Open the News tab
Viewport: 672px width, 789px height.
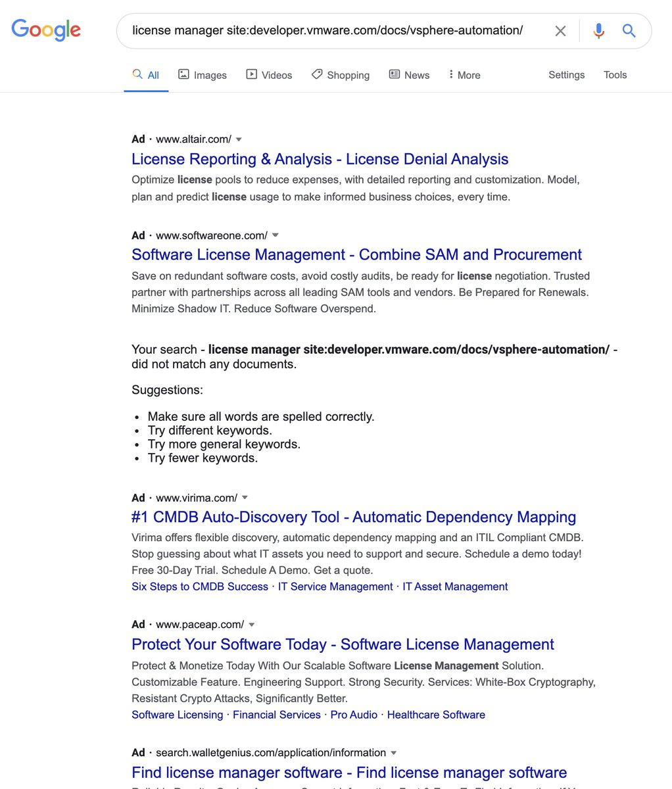409,75
